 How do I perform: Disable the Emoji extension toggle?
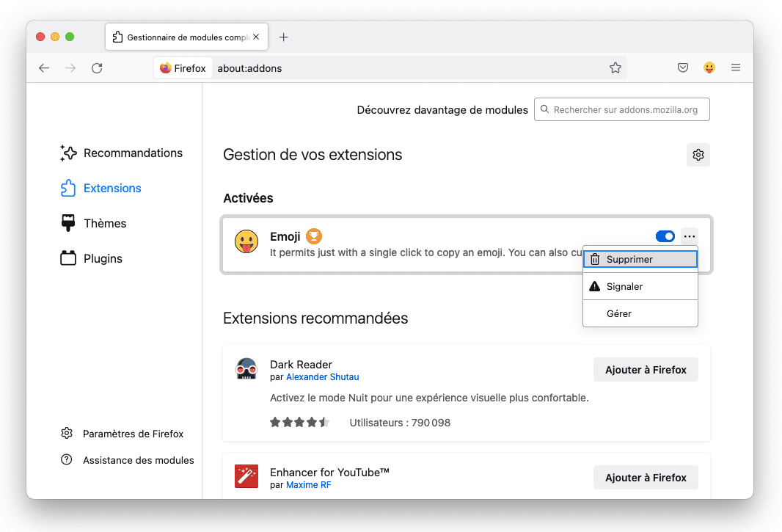tap(665, 236)
